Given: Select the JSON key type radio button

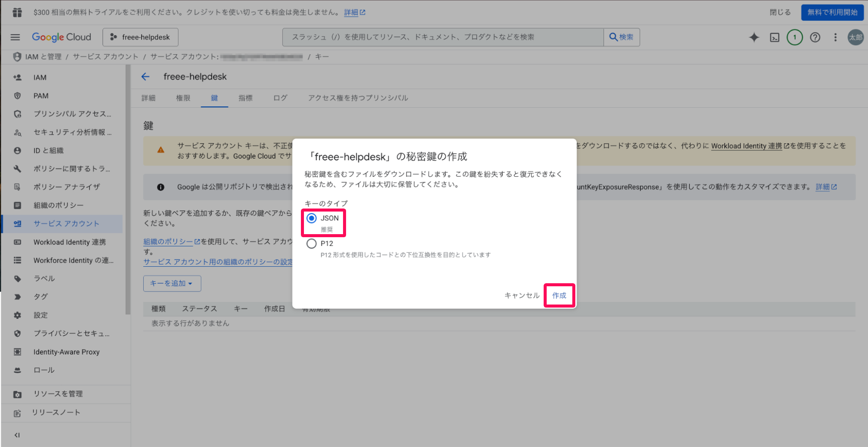Looking at the screenshot, I should pyautogui.click(x=311, y=218).
